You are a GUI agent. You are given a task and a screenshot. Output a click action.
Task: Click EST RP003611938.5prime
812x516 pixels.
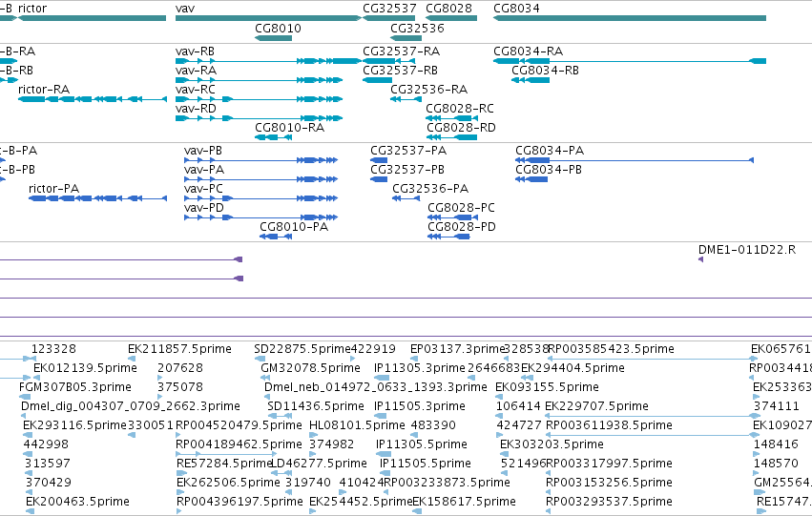653,435
